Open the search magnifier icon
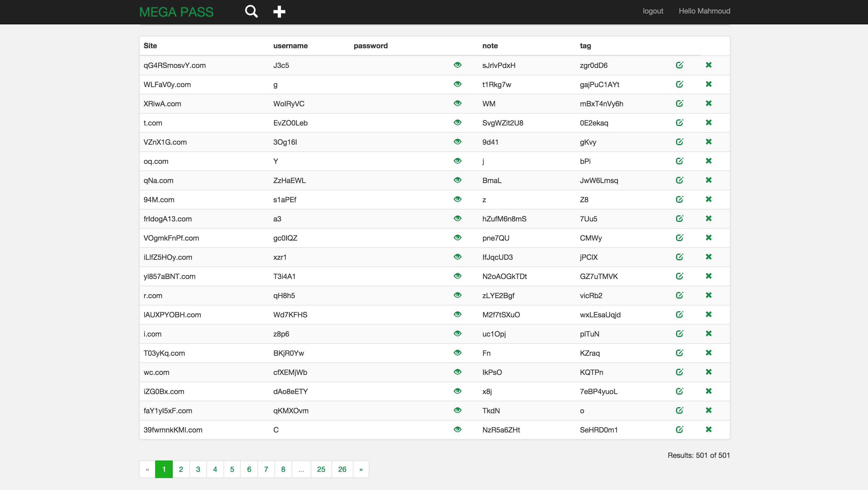Viewport: 868px width, 490px height. 251,11
